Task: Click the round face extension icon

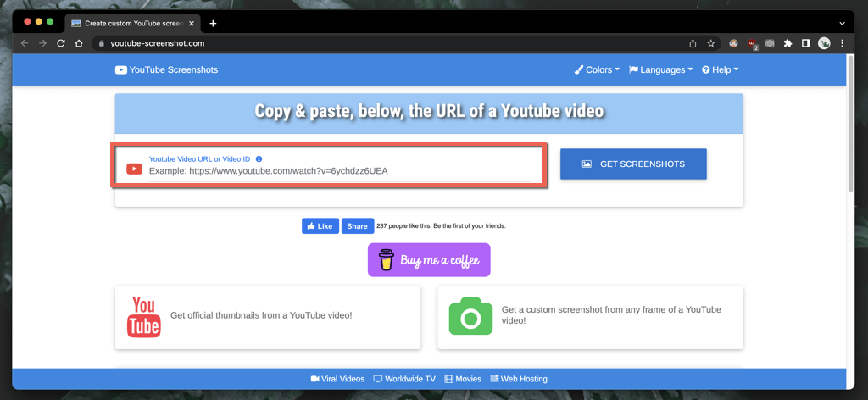Action: click(x=733, y=43)
